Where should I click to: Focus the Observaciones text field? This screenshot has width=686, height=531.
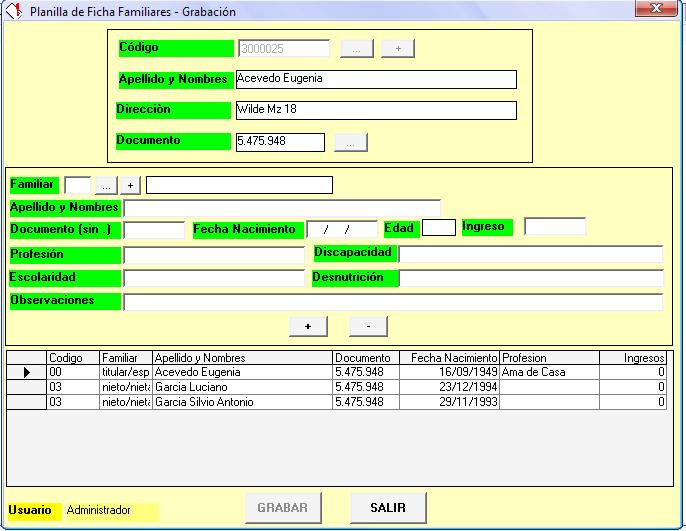(x=392, y=302)
